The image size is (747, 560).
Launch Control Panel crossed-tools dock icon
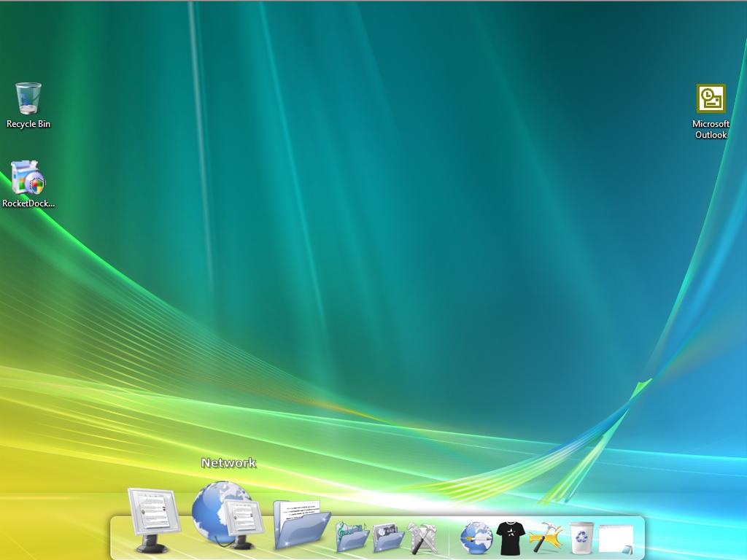point(423,537)
